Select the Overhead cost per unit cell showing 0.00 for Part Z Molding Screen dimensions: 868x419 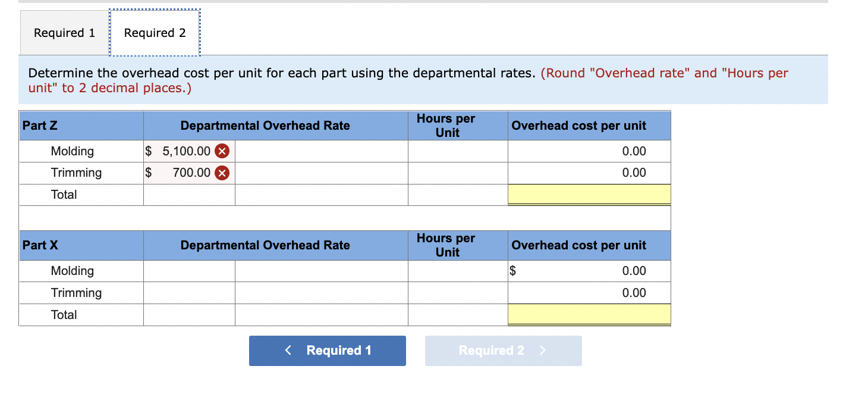click(x=589, y=151)
